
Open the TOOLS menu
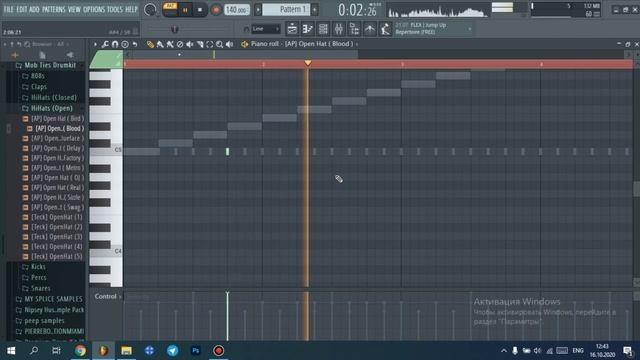pyautogui.click(x=115, y=9)
